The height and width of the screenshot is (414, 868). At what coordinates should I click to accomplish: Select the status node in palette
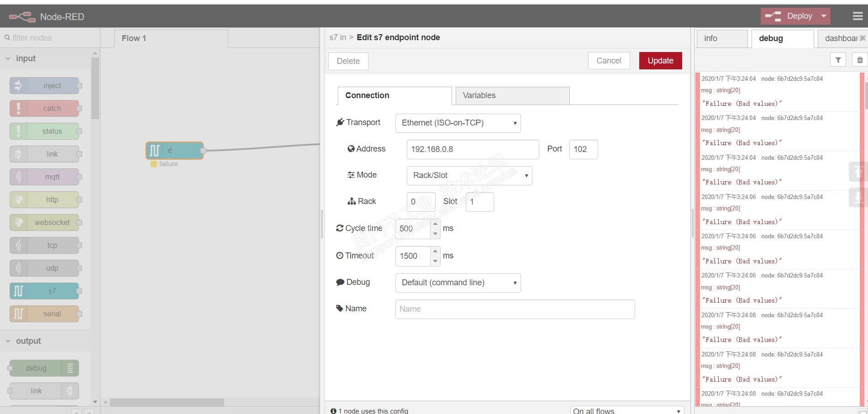(x=44, y=131)
